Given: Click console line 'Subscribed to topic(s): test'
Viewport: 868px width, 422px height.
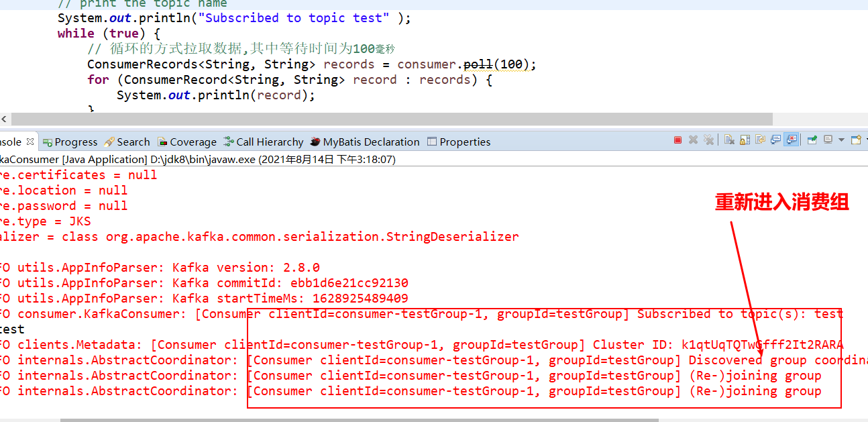Looking at the screenshot, I should [x=421, y=314].
